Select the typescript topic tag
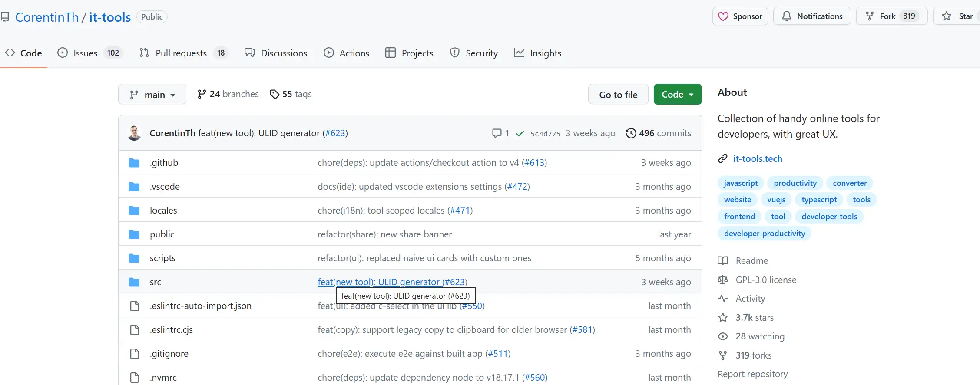980x385 pixels. 819,200
